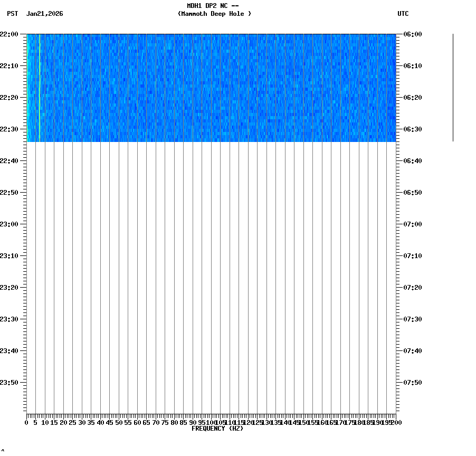Viewport: 476px width, 456px height.
Task: Click the UTC timezone label
Action: (x=404, y=14)
